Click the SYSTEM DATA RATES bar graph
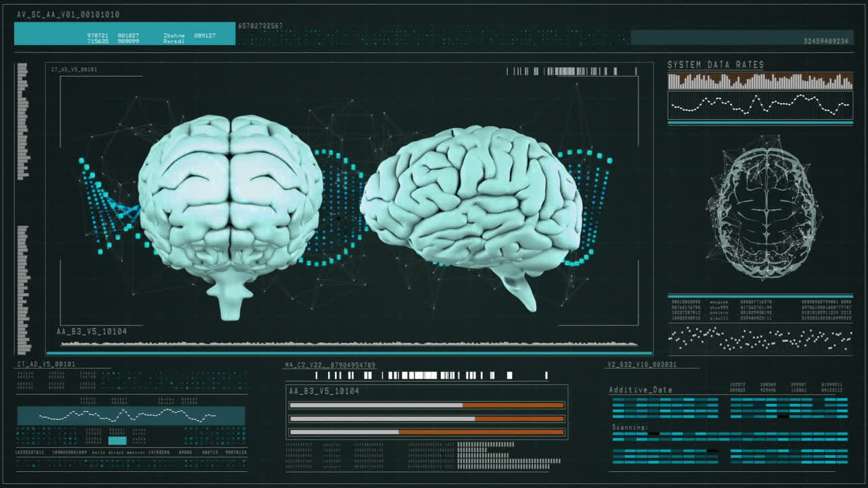 758,79
